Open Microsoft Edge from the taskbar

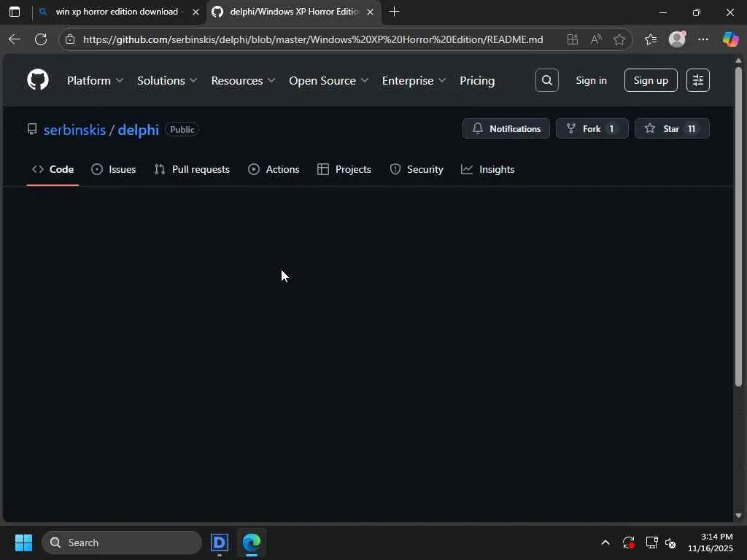[252, 542]
